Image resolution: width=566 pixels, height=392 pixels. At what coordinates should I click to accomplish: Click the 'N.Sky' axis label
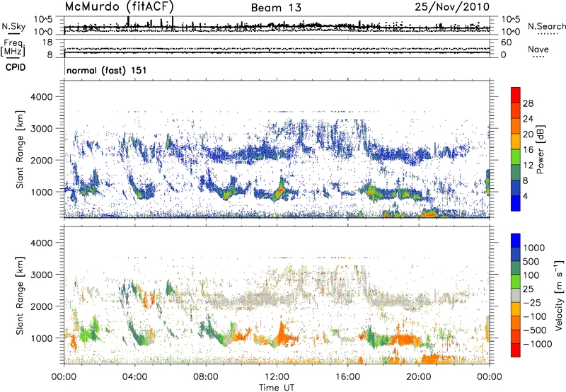(x=13, y=26)
